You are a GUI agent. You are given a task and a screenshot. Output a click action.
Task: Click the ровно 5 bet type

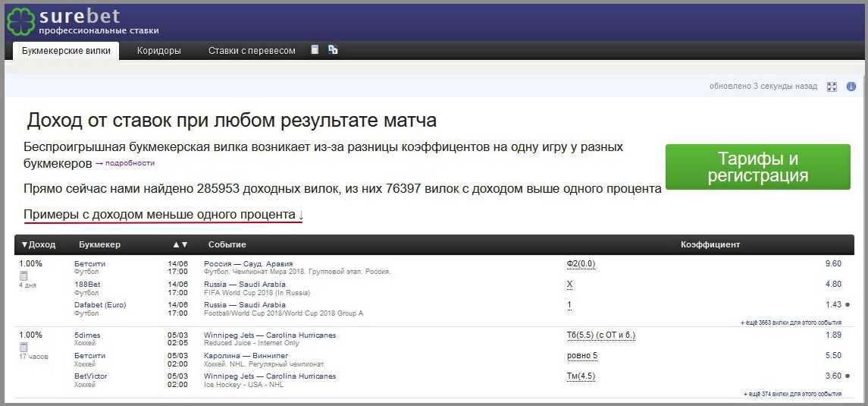[581, 356]
